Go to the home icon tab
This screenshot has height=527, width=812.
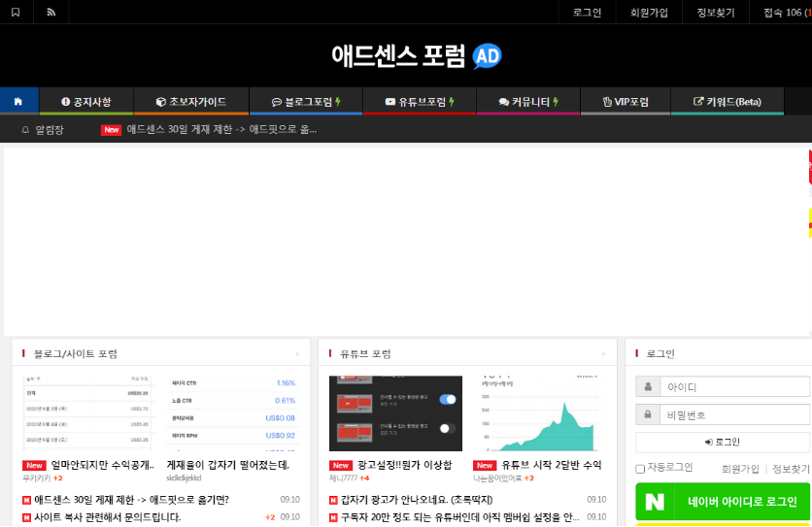point(18,102)
